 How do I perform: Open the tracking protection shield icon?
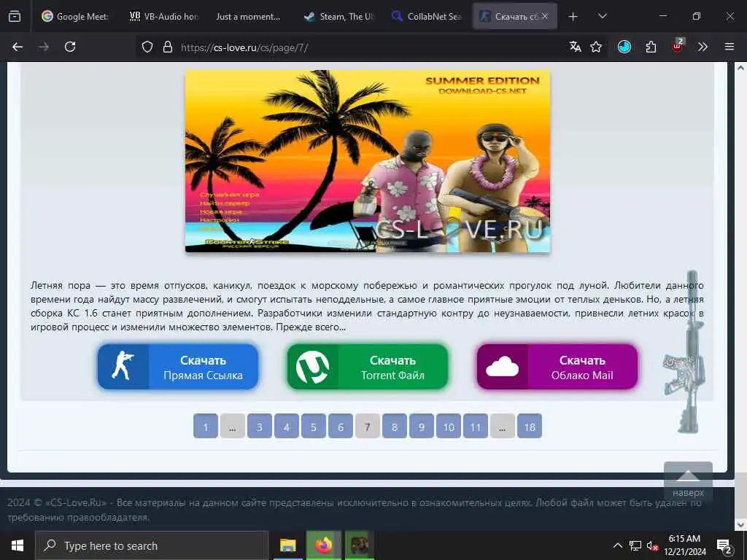pyautogui.click(x=147, y=47)
